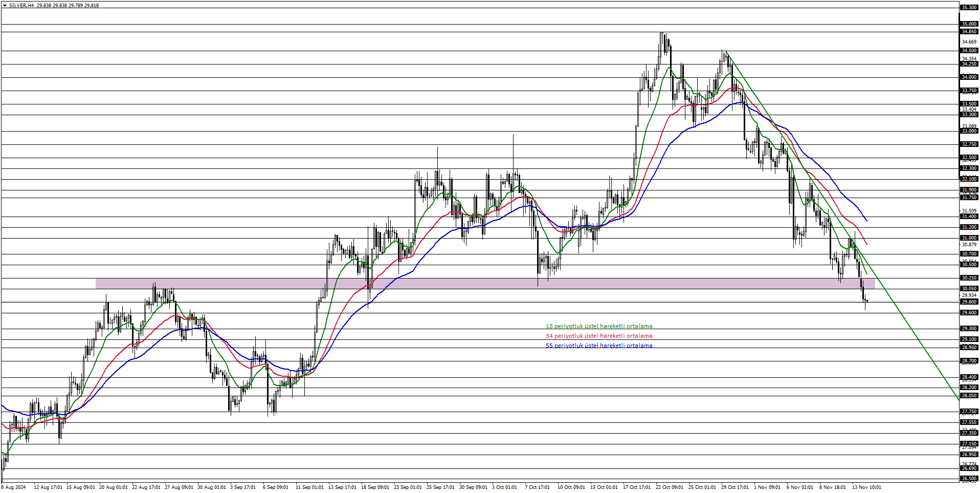Click the 32.750 price level label
Image resolution: width=980 pixels, height=493 pixels.
click(x=969, y=144)
